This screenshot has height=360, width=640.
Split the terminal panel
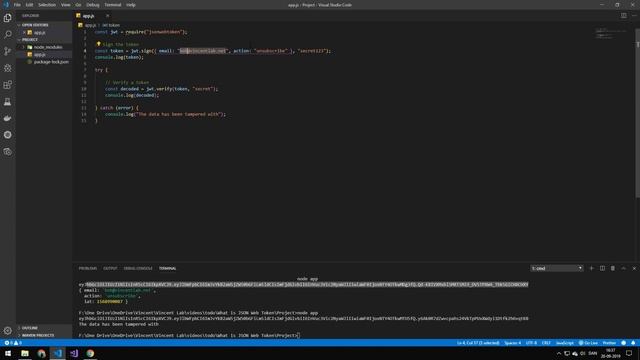click(602, 268)
